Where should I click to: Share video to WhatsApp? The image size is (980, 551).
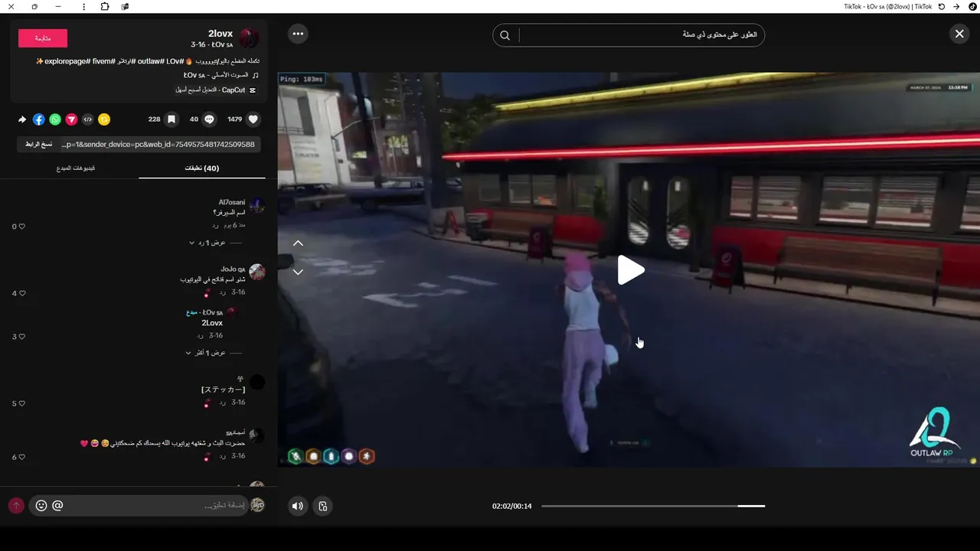pos(55,119)
